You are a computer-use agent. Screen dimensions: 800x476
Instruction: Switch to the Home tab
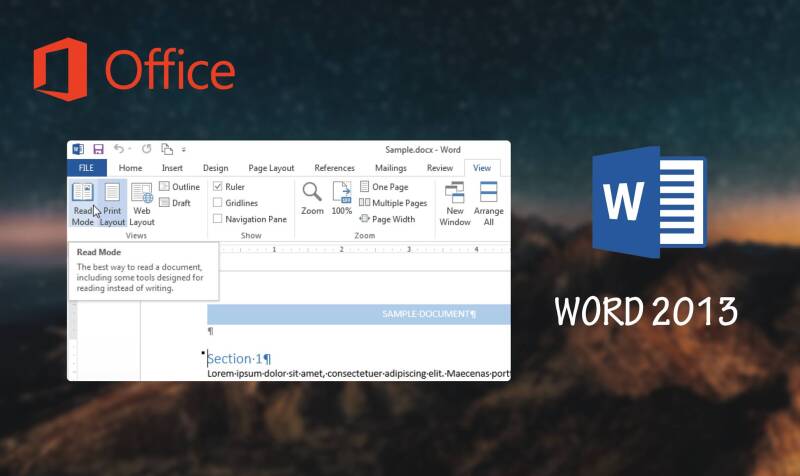click(130, 168)
